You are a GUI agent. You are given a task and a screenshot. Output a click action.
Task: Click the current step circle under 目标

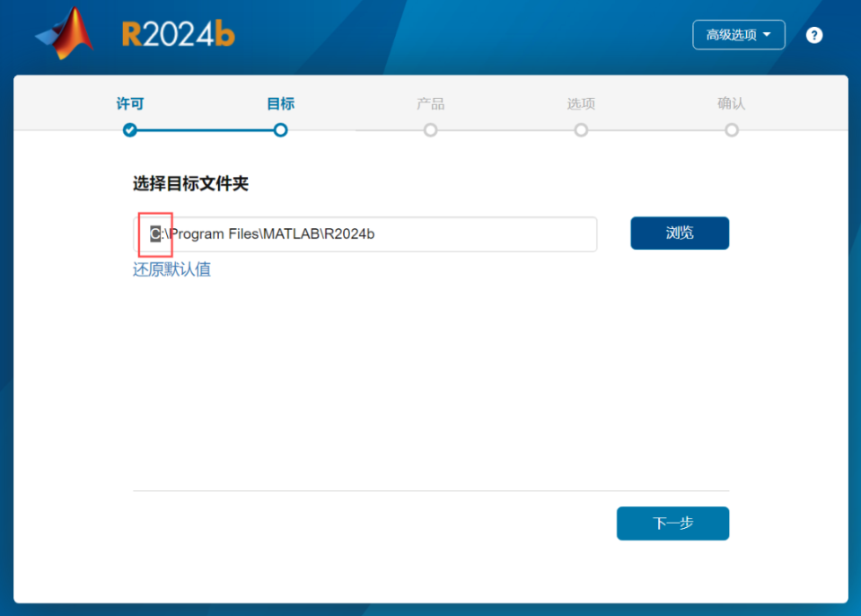(x=280, y=130)
